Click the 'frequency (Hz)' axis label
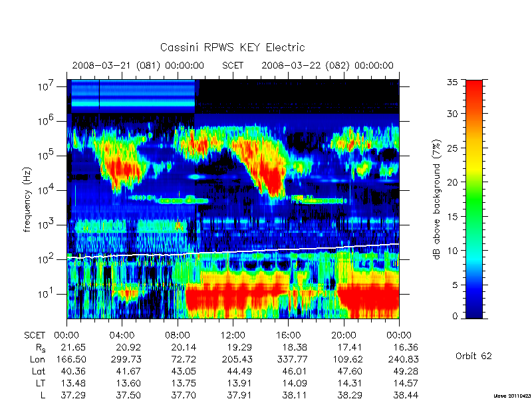 27,199
